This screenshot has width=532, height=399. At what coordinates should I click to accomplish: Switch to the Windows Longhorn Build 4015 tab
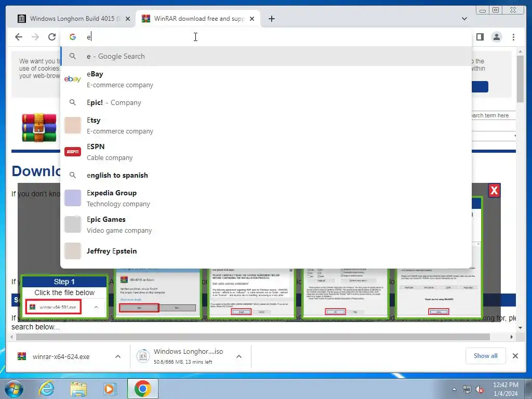(72, 19)
